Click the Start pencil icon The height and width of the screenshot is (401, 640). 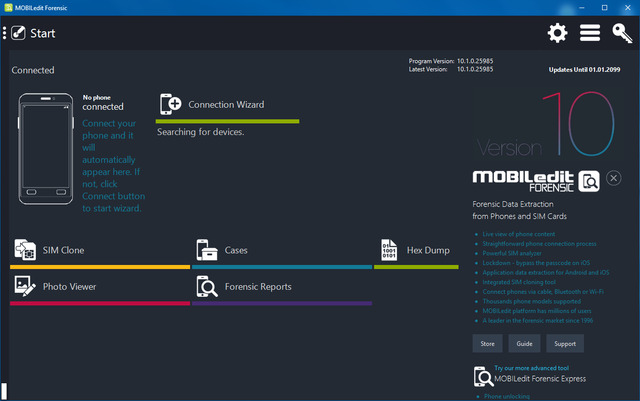(x=17, y=33)
